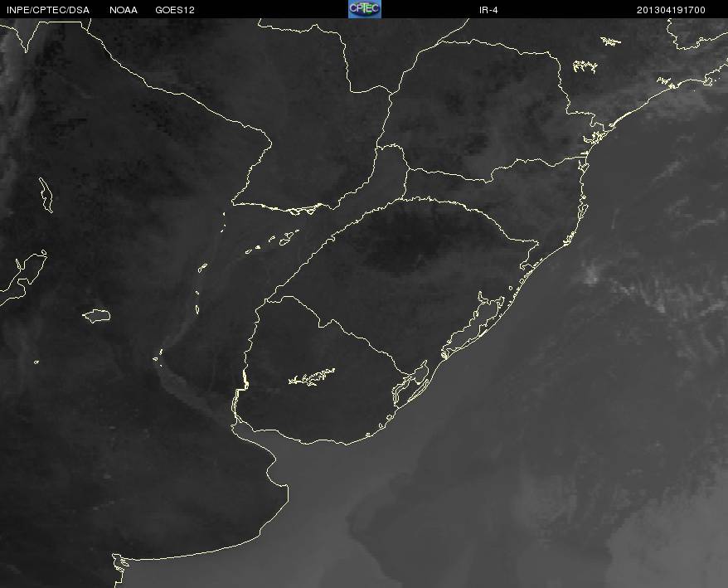
Task: Click the NOAA label in the header
Action: coord(124,10)
